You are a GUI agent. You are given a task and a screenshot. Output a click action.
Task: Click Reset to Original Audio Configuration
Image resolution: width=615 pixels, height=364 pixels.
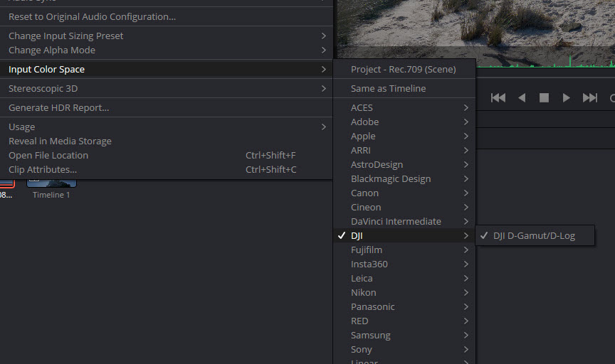pos(167,17)
